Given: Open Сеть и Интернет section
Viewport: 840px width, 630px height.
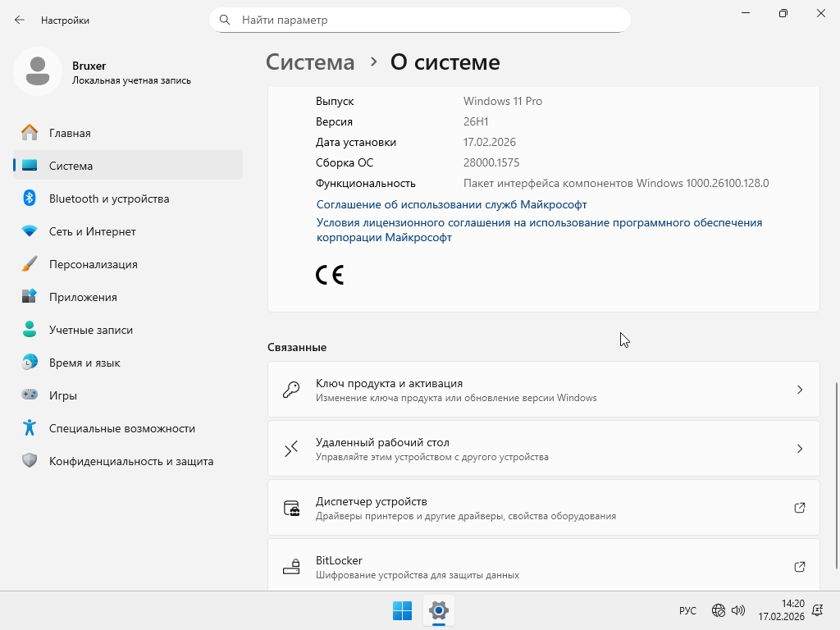Looking at the screenshot, I should click(128, 231).
